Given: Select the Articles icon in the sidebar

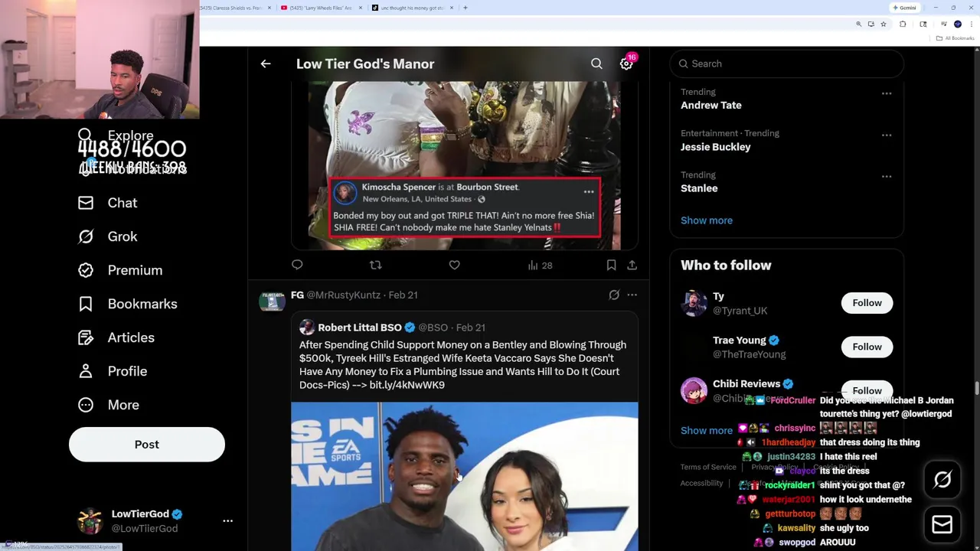Looking at the screenshot, I should click(x=86, y=337).
